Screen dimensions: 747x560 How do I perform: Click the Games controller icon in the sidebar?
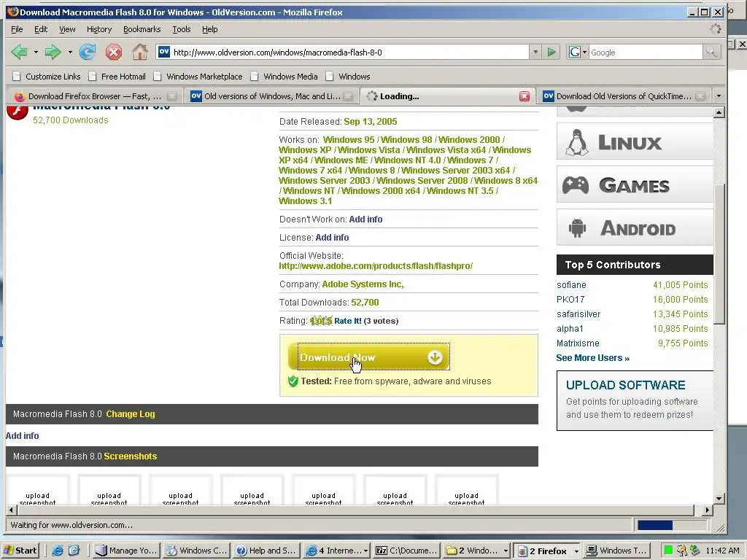tap(576, 184)
